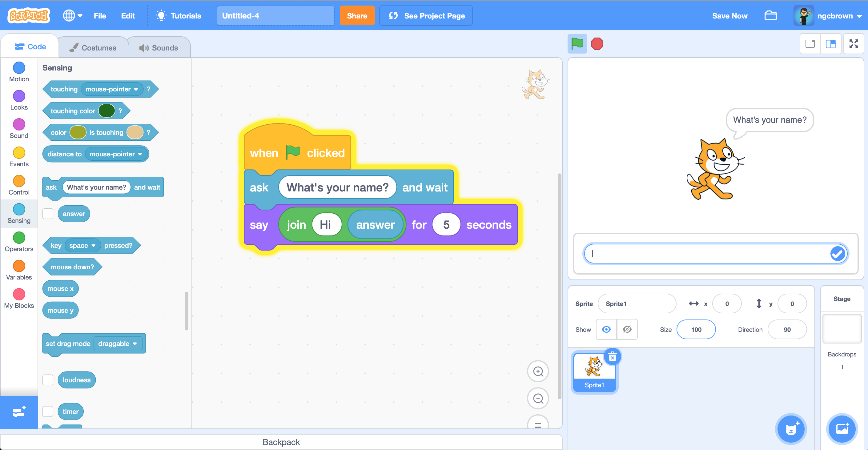
Task: Reset the workspace zoom
Action: click(x=538, y=423)
